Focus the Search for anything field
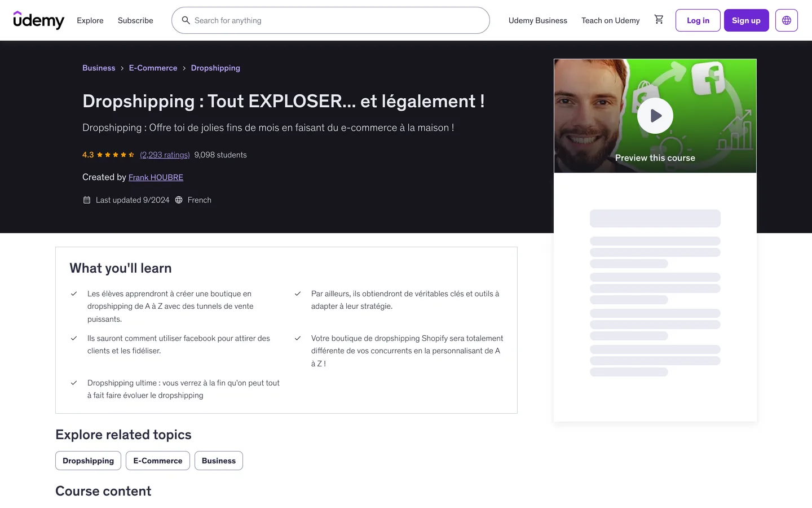The height and width of the screenshot is (508, 812). (x=330, y=20)
